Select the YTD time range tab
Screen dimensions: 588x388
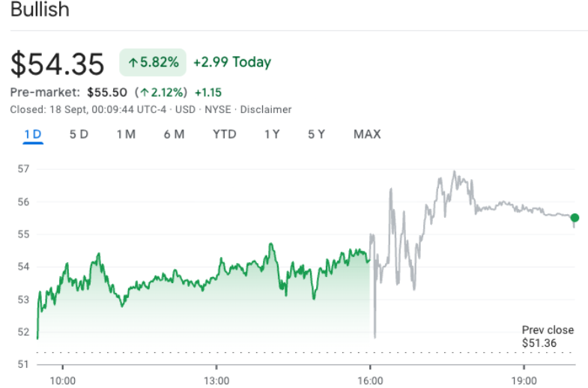pyautogui.click(x=224, y=134)
